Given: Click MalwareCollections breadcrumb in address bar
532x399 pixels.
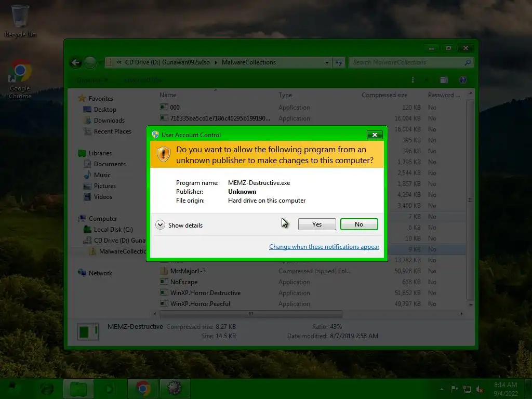Looking at the screenshot, I should coord(249,62).
